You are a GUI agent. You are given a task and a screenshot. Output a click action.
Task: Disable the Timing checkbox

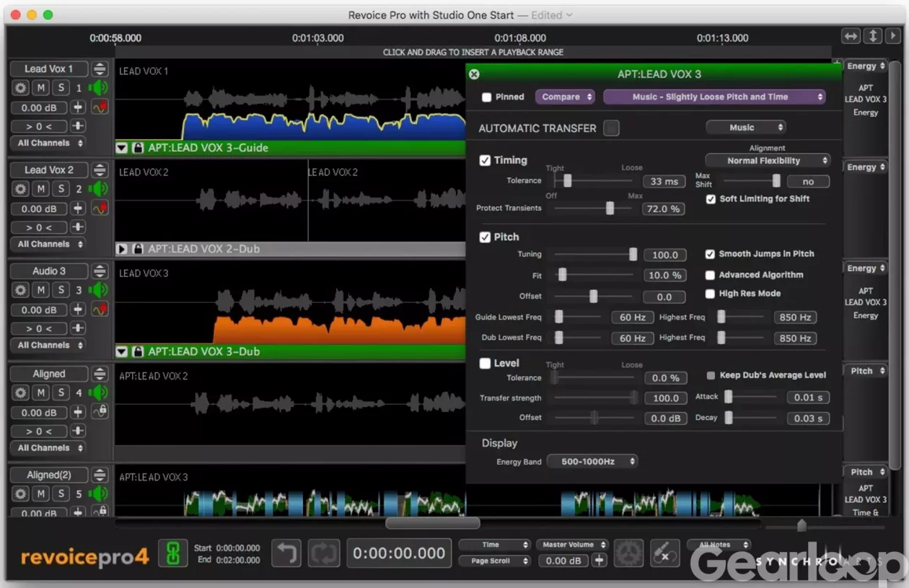[485, 160]
